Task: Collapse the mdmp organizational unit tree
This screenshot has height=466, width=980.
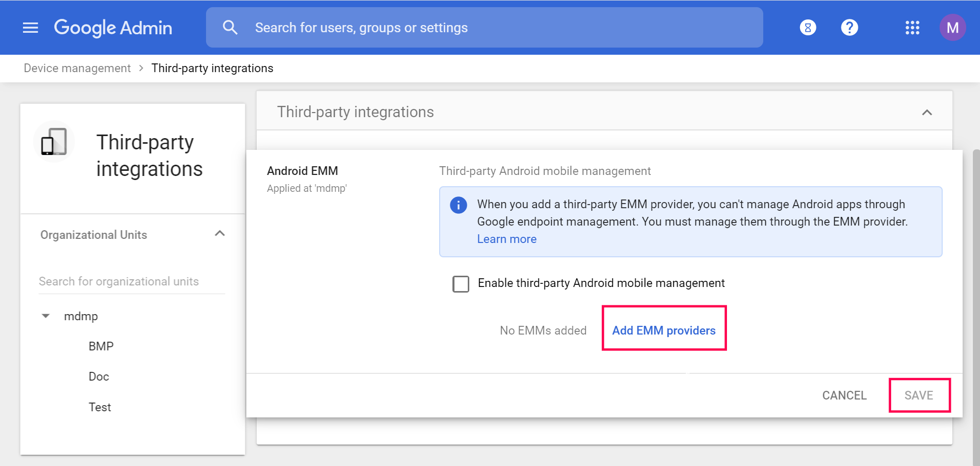Action: (x=46, y=316)
